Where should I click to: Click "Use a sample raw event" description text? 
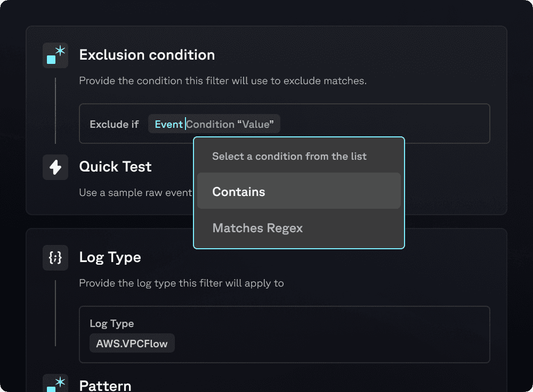pos(135,192)
